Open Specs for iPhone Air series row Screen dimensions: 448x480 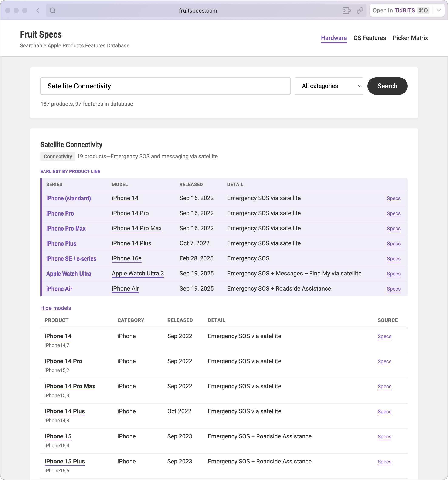click(x=394, y=289)
